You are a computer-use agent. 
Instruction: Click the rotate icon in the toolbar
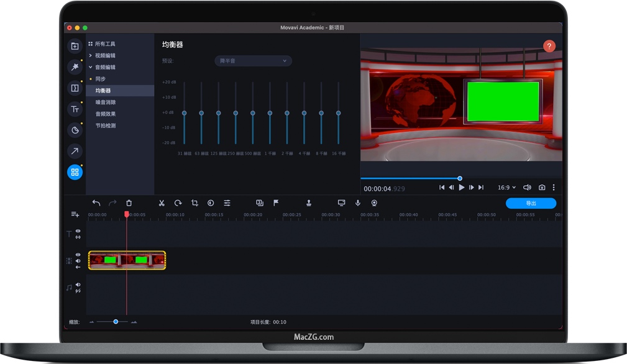(x=178, y=203)
